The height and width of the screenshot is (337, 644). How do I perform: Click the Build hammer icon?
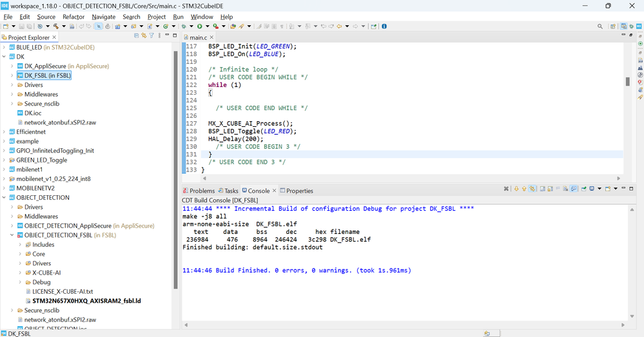[x=55, y=26]
